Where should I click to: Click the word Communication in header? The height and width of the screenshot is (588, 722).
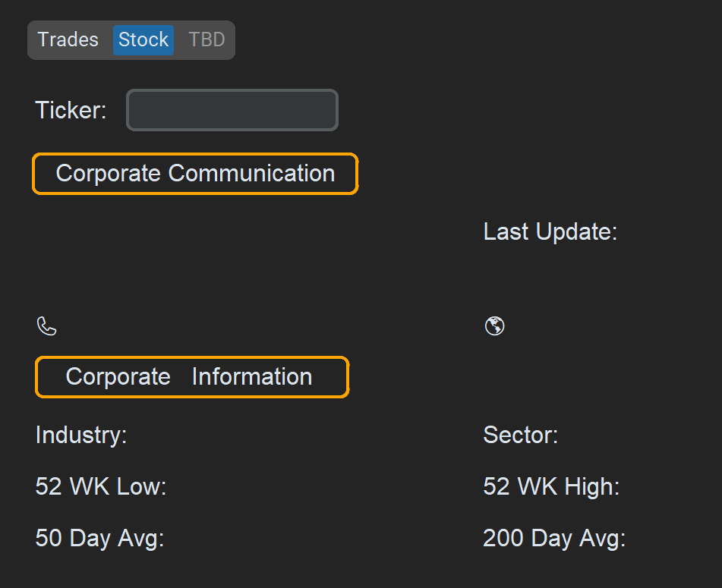click(251, 174)
